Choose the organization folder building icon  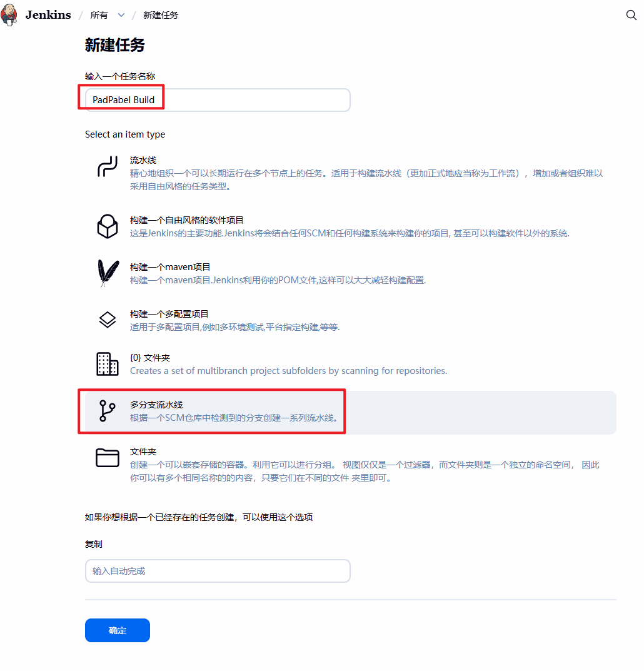[108, 364]
